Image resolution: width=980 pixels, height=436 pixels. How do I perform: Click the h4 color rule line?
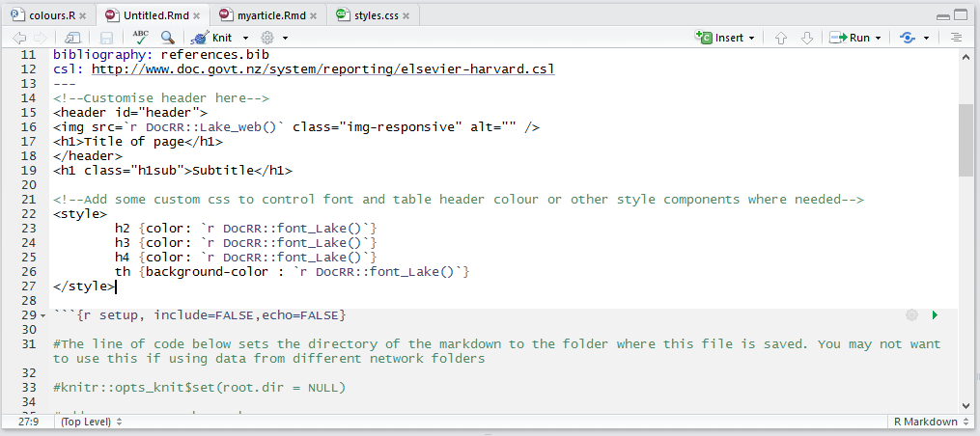(246, 258)
